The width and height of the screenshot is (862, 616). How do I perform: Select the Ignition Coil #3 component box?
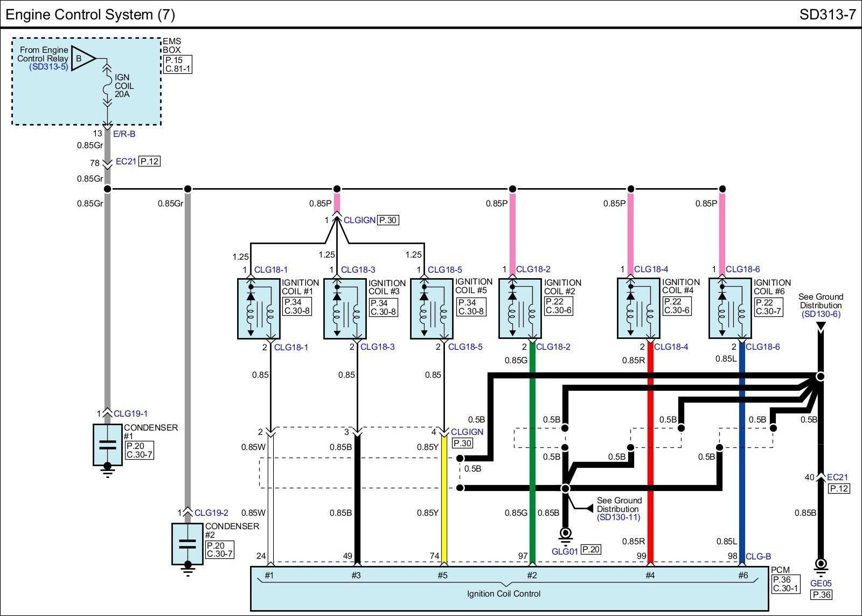click(345, 309)
